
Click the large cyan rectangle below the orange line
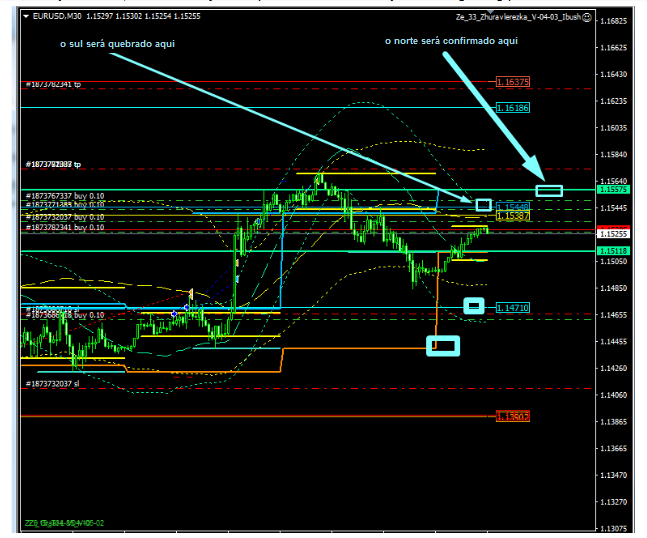point(443,346)
